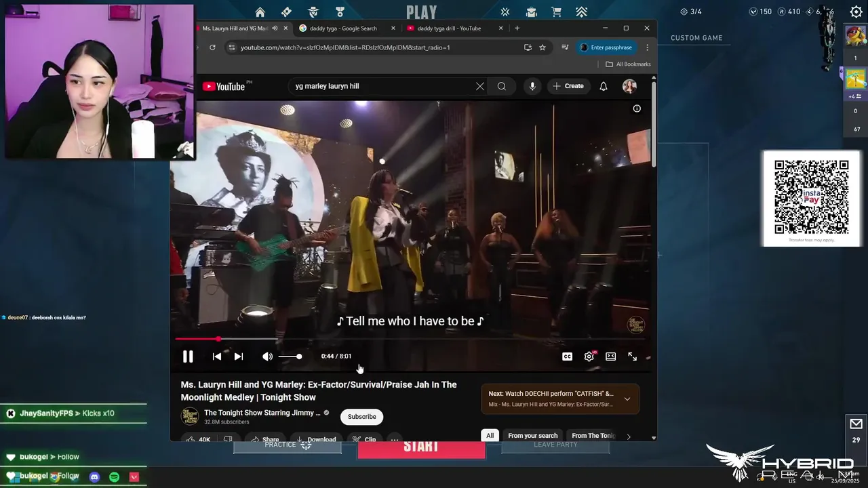
Task: Open All Bookmarks folder
Action: [x=628, y=64]
